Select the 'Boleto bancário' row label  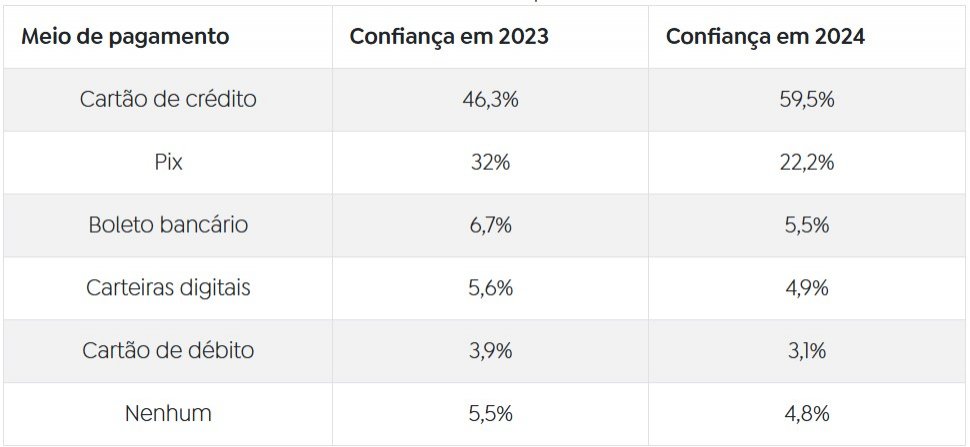pyautogui.click(x=168, y=225)
